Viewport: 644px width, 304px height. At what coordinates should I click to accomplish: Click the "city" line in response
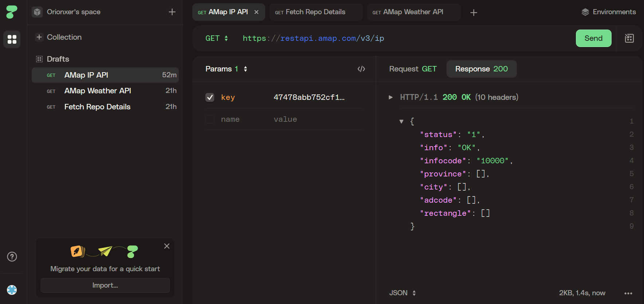click(445, 187)
